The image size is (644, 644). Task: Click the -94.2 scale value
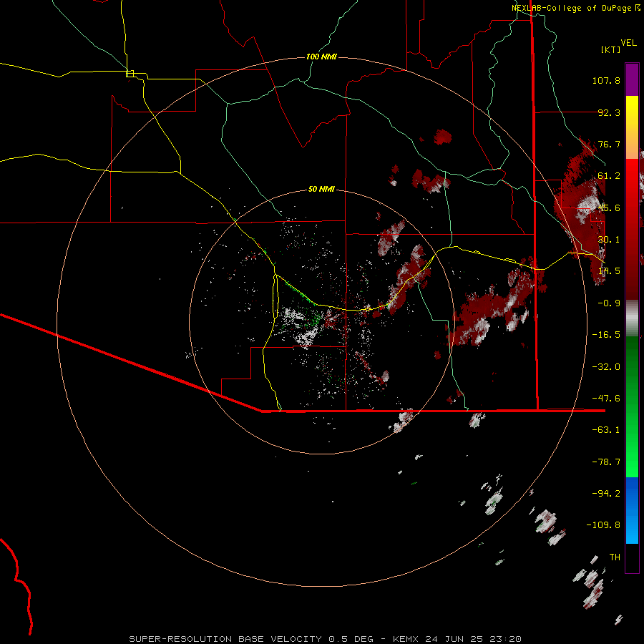(606, 494)
